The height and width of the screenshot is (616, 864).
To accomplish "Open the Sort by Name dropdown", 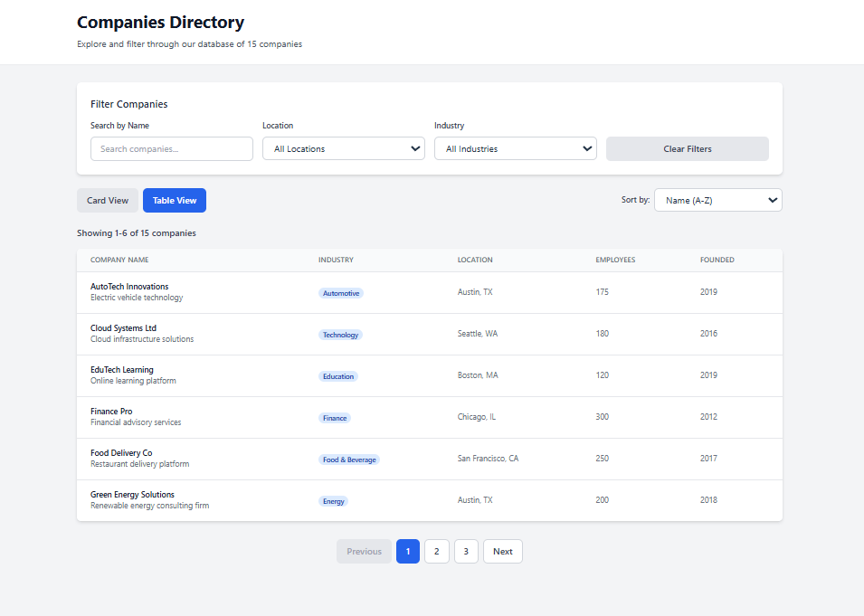I will (x=717, y=199).
